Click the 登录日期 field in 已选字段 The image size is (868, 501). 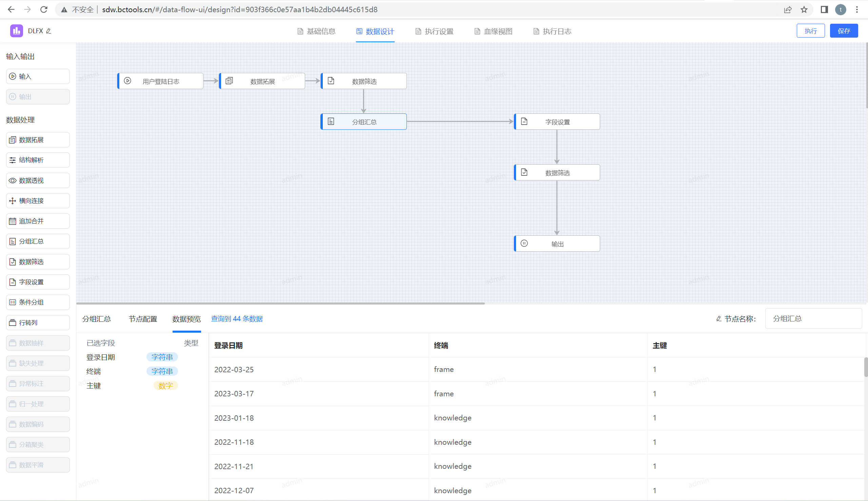[101, 357]
